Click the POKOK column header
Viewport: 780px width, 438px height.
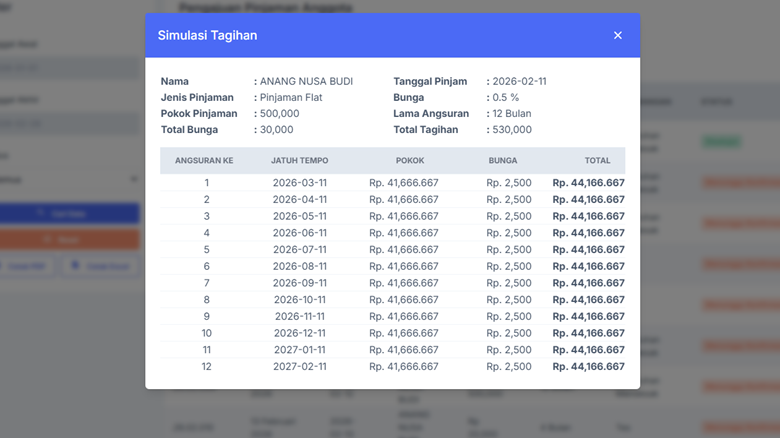(x=409, y=160)
